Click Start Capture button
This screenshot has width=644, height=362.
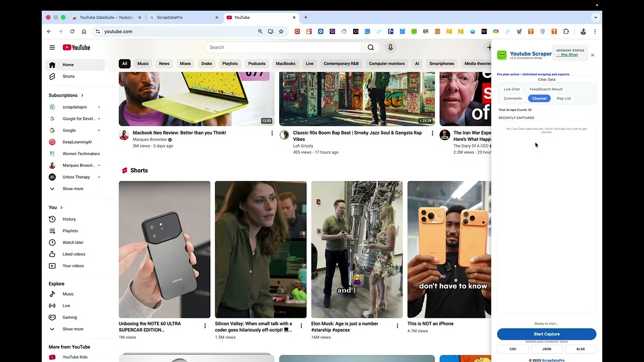click(546, 334)
